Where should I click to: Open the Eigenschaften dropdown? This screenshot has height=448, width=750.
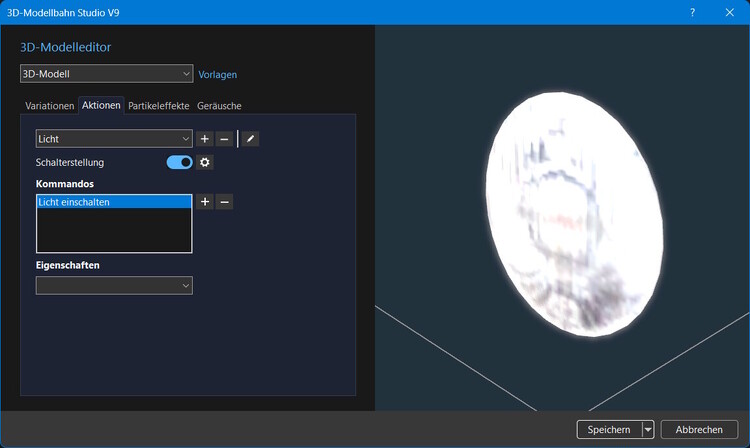[114, 285]
